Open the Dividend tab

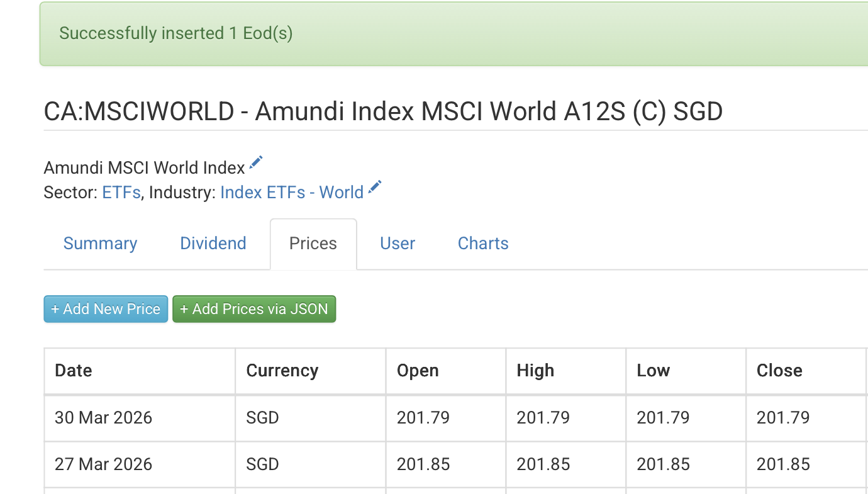(213, 244)
